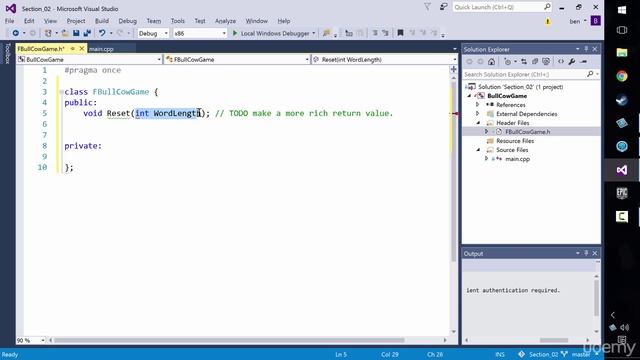Open the Toolbox side panel
This screenshot has width=640, height=360.
(7, 53)
